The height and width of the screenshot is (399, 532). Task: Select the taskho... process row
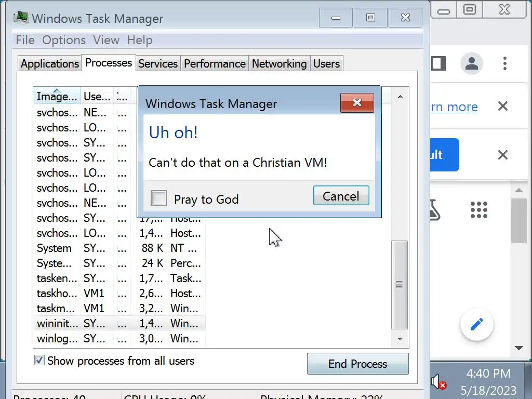[119, 293]
